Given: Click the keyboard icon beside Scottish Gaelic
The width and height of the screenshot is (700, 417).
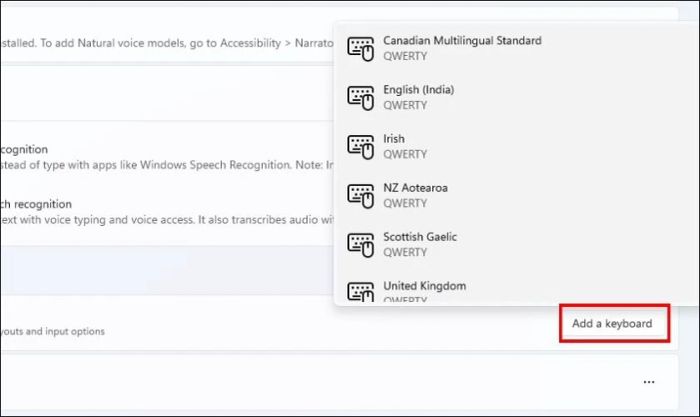Looking at the screenshot, I should pos(360,245).
